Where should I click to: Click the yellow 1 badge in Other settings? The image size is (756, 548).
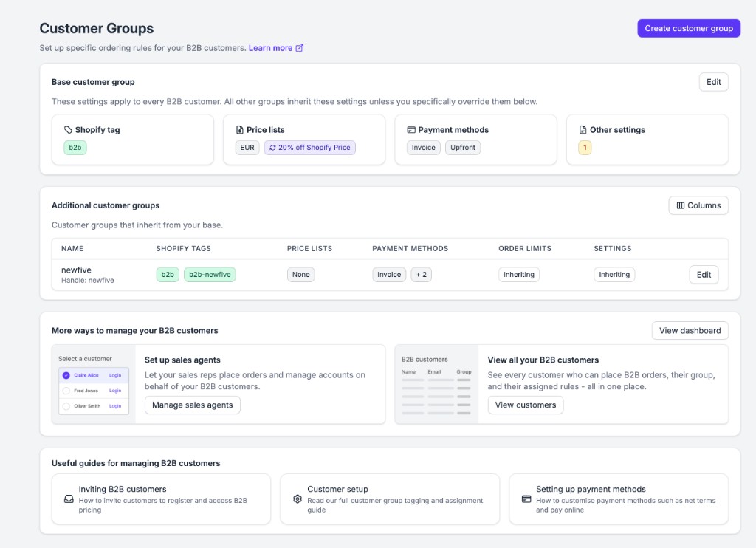coord(585,148)
